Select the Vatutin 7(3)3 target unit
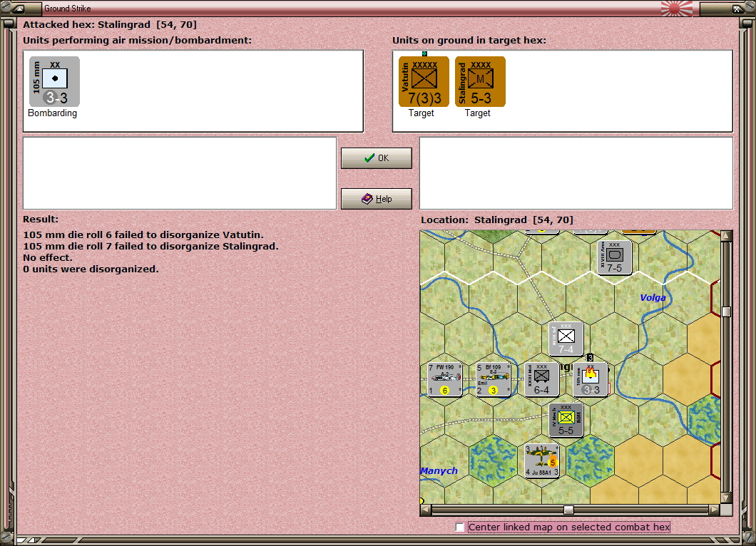Screen dimensions: 756x546 [424, 81]
